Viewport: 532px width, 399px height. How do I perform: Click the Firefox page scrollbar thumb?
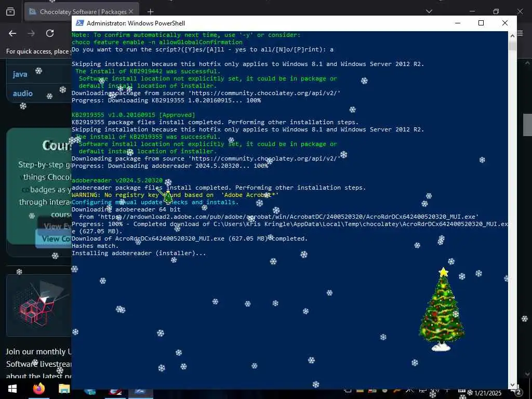[x=528, y=125]
